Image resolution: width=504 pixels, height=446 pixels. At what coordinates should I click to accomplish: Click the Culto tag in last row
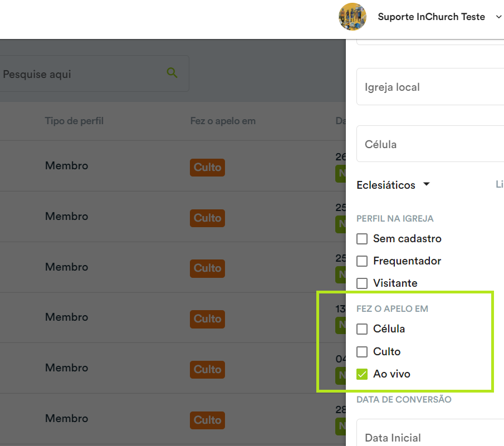click(x=207, y=420)
